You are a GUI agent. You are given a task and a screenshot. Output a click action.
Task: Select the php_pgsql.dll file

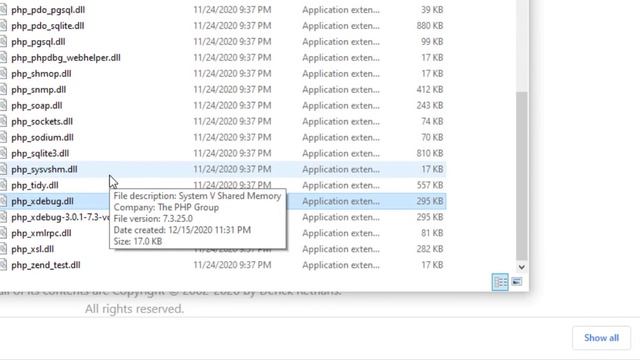coord(38,42)
